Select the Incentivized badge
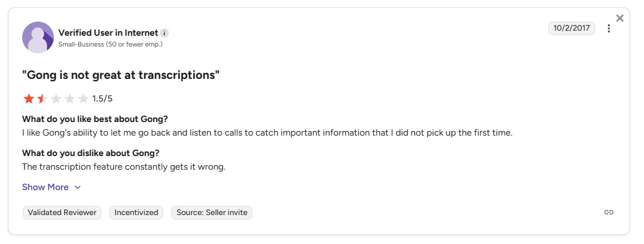This screenshot has width=644, height=244. pyautogui.click(x=136, y=213)
